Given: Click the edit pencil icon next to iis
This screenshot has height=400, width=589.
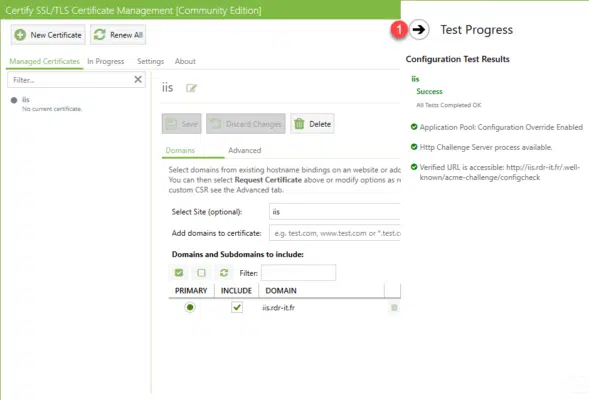Looking at the screenshot, I should [191, 88].
